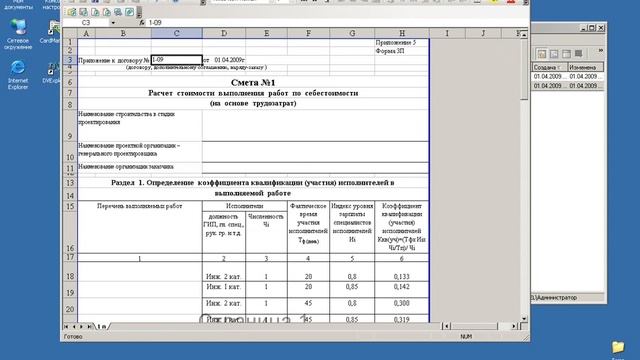This screenshot has width=640, height=360.
Task: Select row 13 header
Action: tap(70, 183)
